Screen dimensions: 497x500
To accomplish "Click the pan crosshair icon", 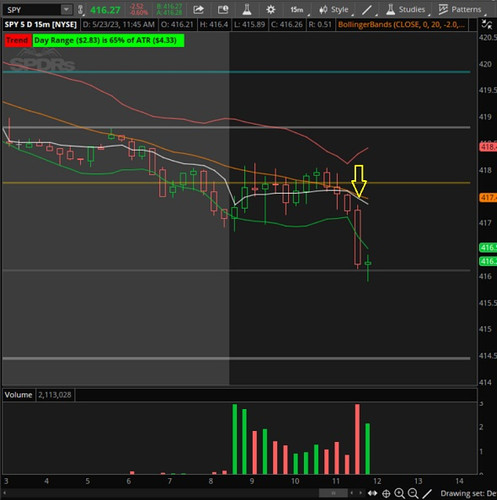I will tap(386, 493).
